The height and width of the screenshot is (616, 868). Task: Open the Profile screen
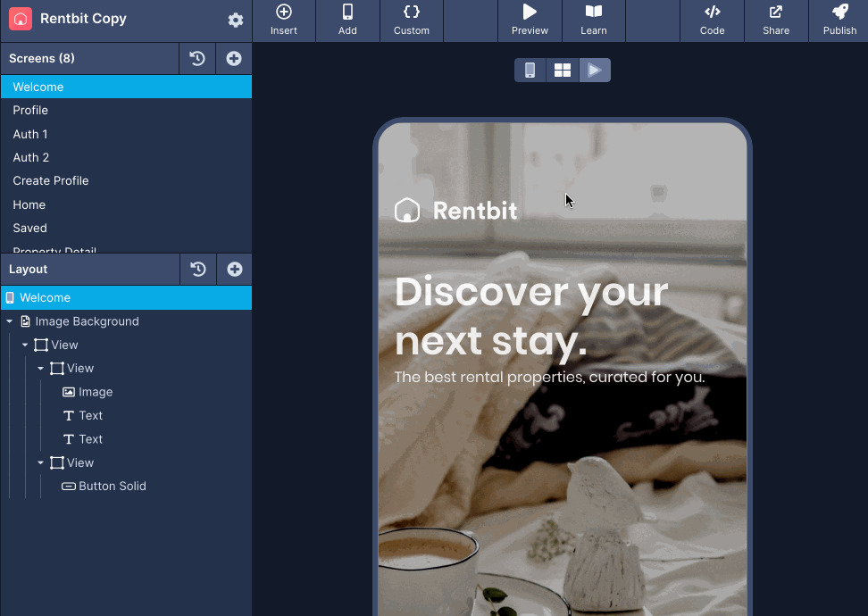(126, 110)
